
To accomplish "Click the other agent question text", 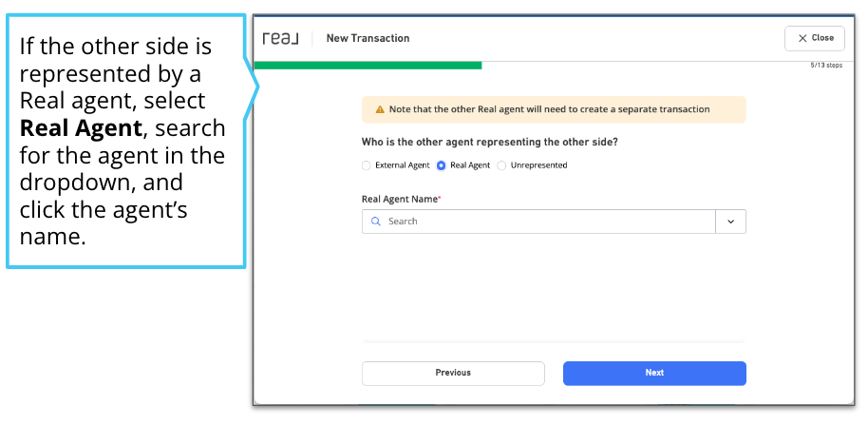I will [490, 142].
